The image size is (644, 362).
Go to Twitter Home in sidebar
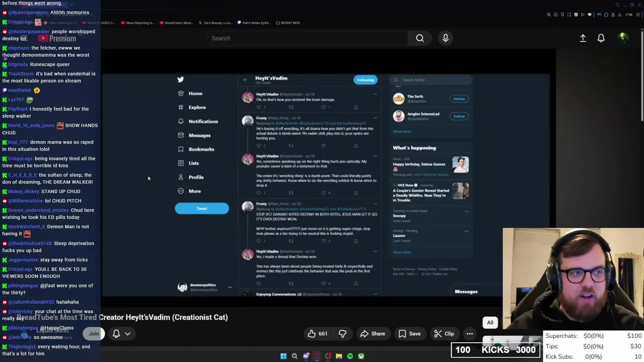(190, 94)
